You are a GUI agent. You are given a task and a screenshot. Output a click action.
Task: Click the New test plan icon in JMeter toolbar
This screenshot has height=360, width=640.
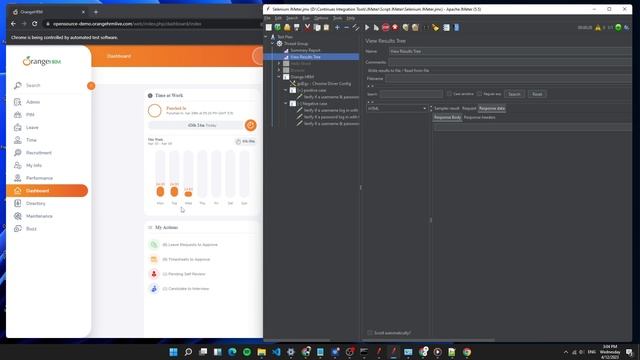[x=269, y=27]
